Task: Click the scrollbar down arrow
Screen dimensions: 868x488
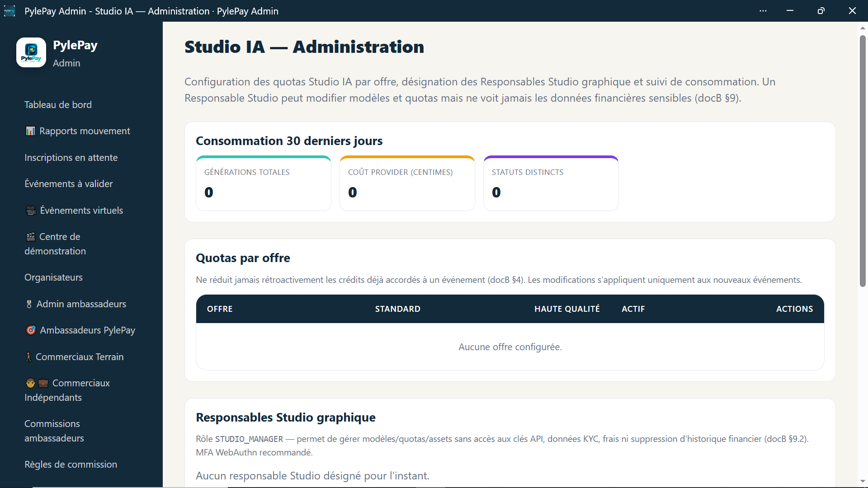Action: click(x=863, y=481)
